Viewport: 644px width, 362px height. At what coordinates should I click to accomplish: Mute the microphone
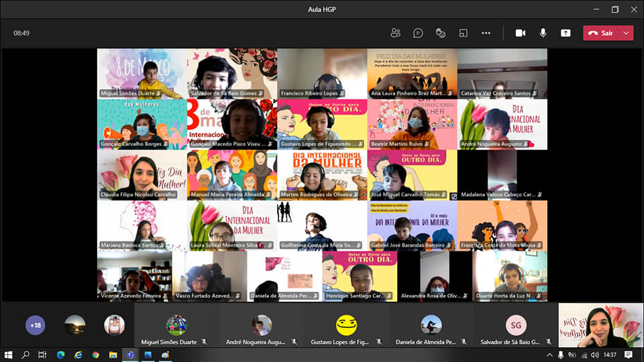click(x=543, y=33)
